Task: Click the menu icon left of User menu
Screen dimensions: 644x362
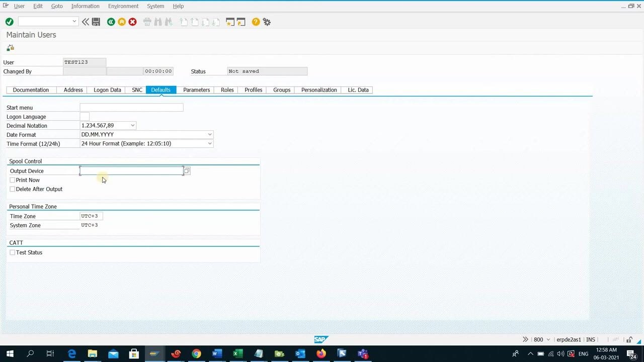Action: [x=6, y=6]
